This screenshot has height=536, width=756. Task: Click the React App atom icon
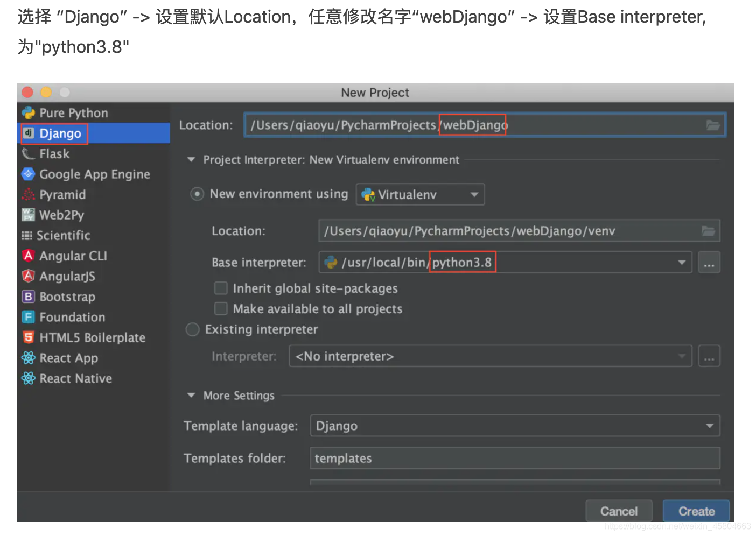28,358
